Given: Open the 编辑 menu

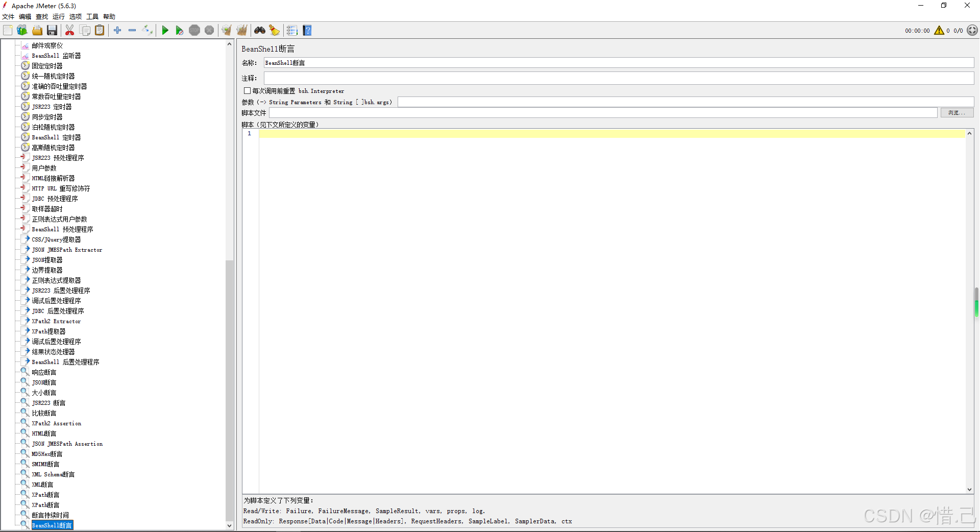Looking at the screenshot, I should pos(25,17).
